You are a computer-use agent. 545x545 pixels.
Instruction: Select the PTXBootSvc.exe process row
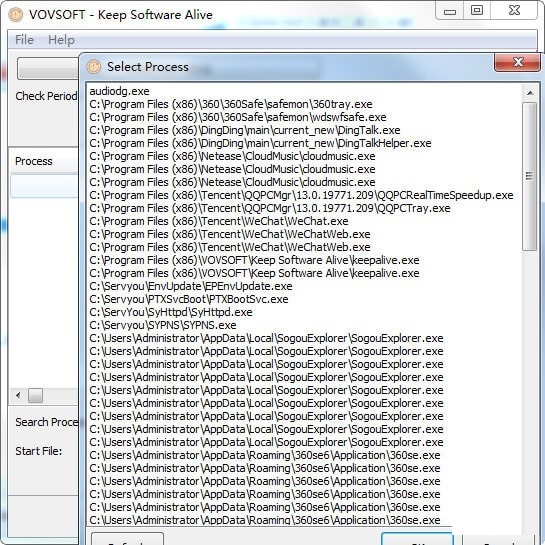pyautogui.click(x=304, y=299)
